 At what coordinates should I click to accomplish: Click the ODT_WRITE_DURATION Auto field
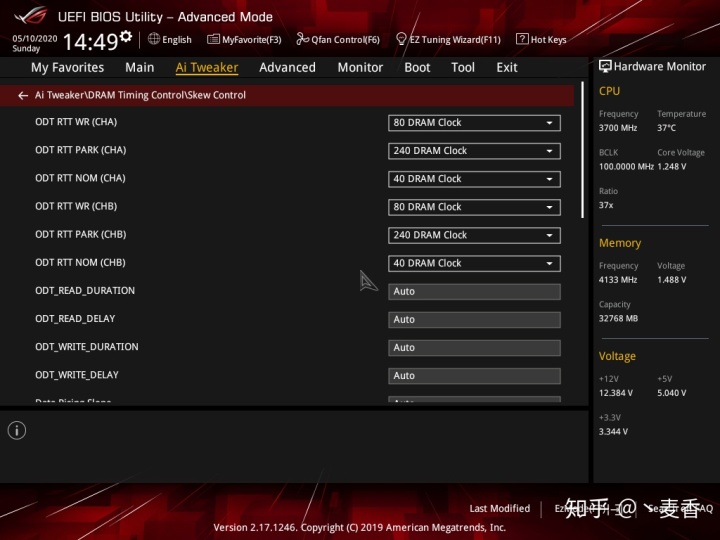click(x=474, y=348)
